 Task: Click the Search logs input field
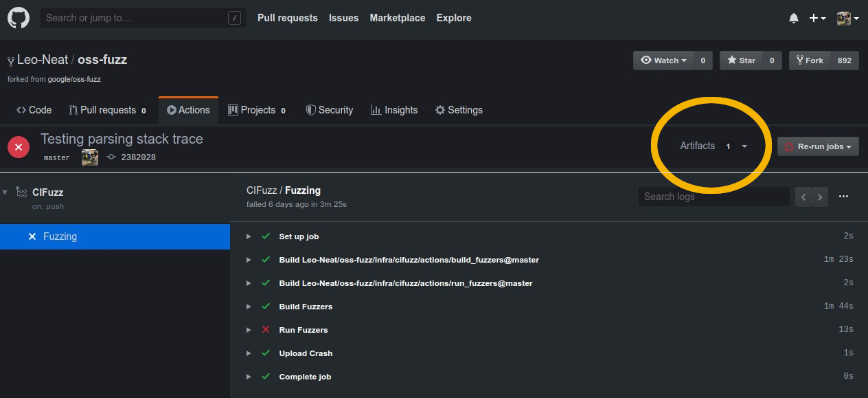(713, 197)
